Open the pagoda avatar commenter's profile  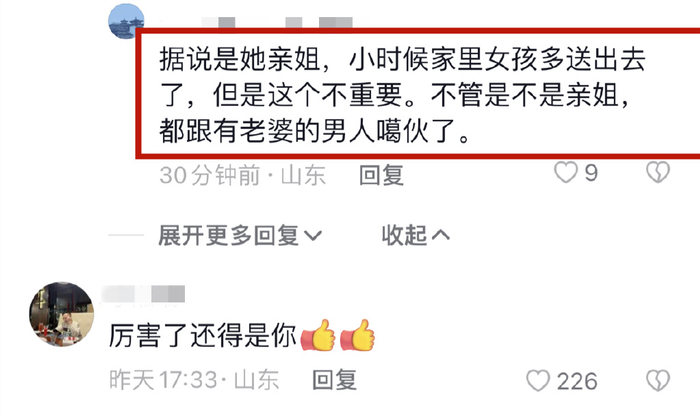[x=126, y=21]
